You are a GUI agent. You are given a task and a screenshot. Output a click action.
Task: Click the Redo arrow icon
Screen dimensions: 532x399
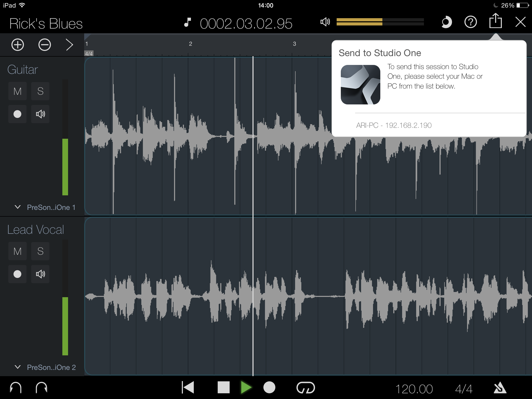pos(41,388)
